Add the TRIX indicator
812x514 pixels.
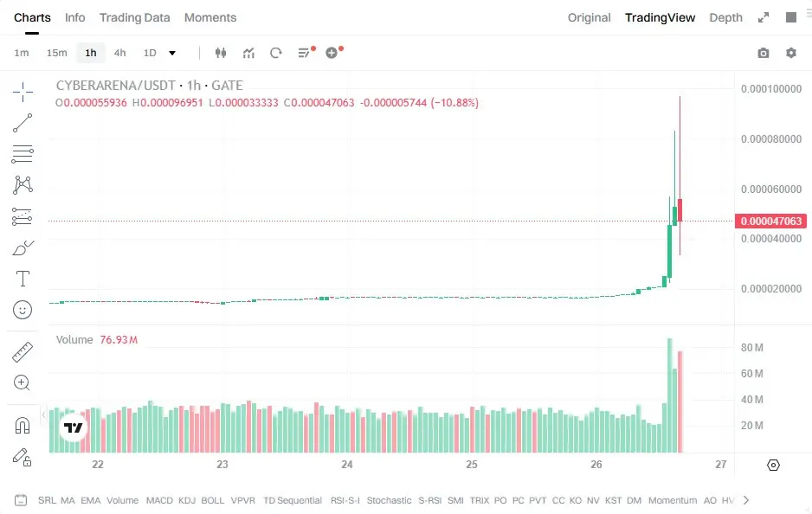point(479,500)
